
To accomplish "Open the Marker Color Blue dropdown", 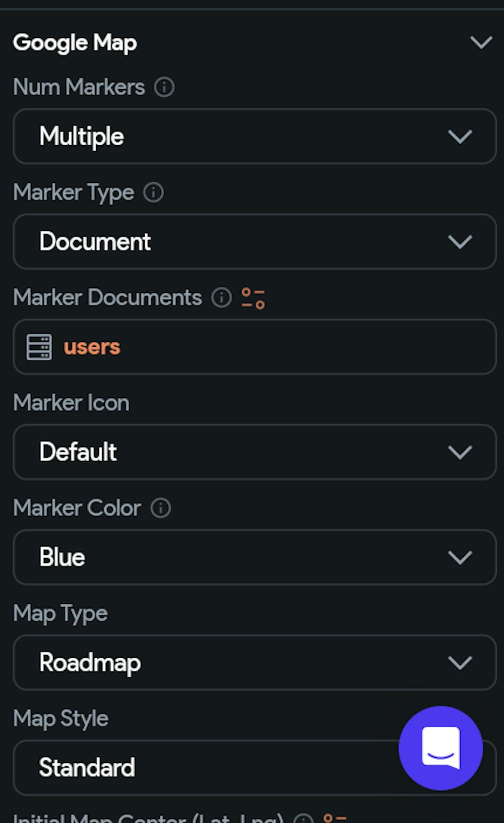I will 255,557.
